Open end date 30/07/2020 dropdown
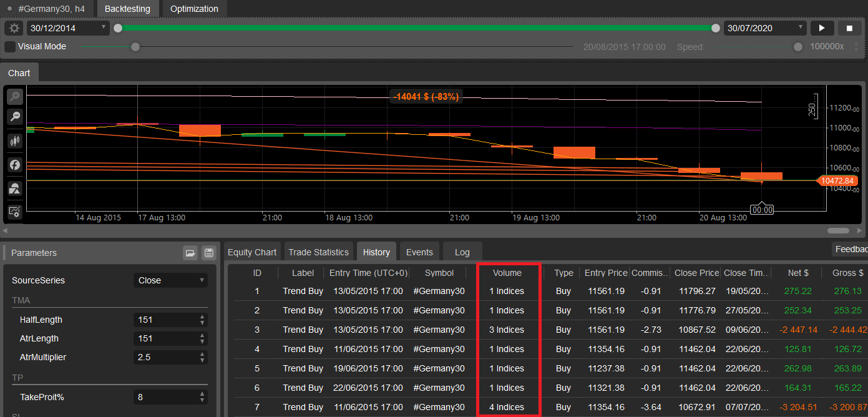Screen dimensions: 868x417 (765, 28)
